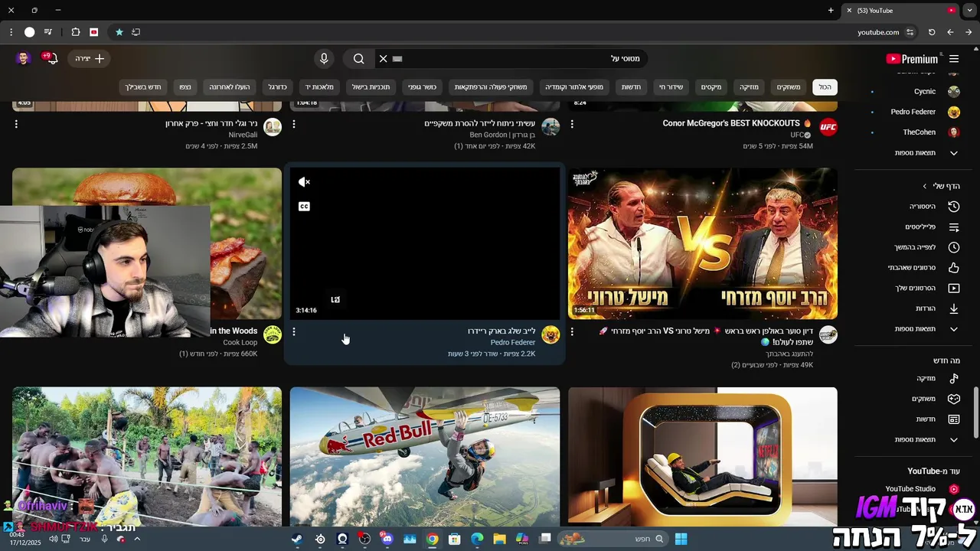Viewport: 980px width, 551px height.
Task: Bookmark page with star icon
Action: [119, 32]
